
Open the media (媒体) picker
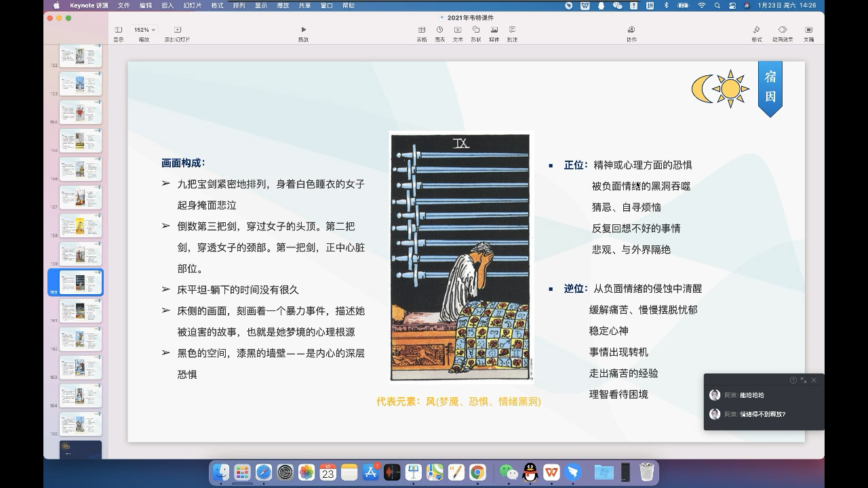(x=494, y=34)
